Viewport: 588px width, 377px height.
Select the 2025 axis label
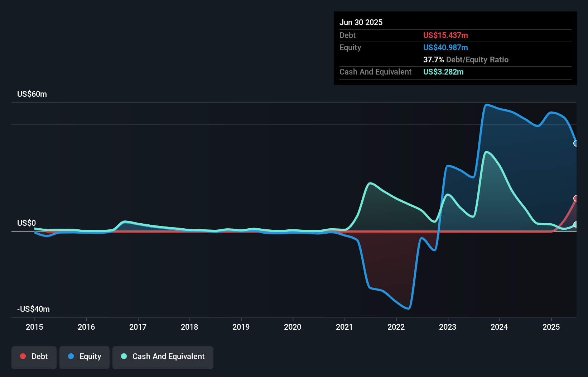pyautogui.click(x=551, y=327)
